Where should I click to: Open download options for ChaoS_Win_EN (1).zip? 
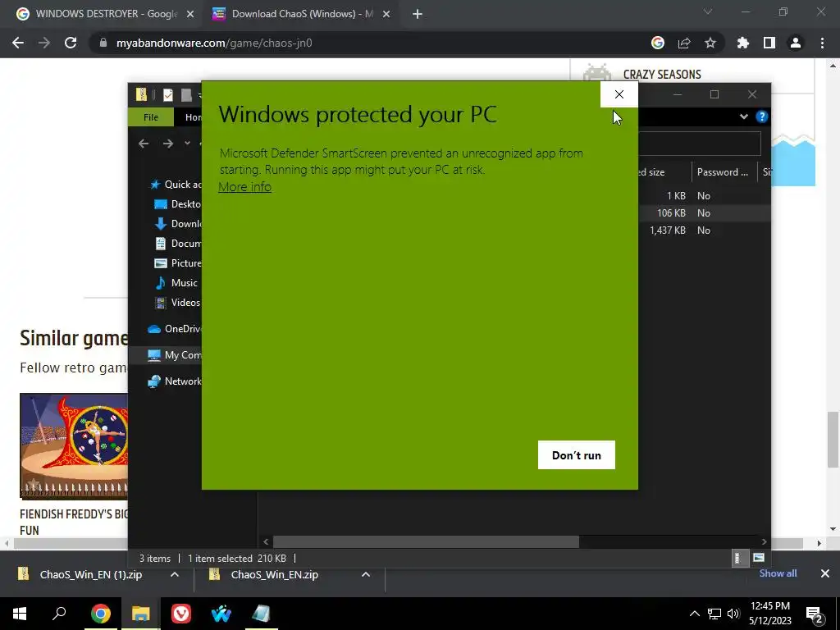click(175, 574)
